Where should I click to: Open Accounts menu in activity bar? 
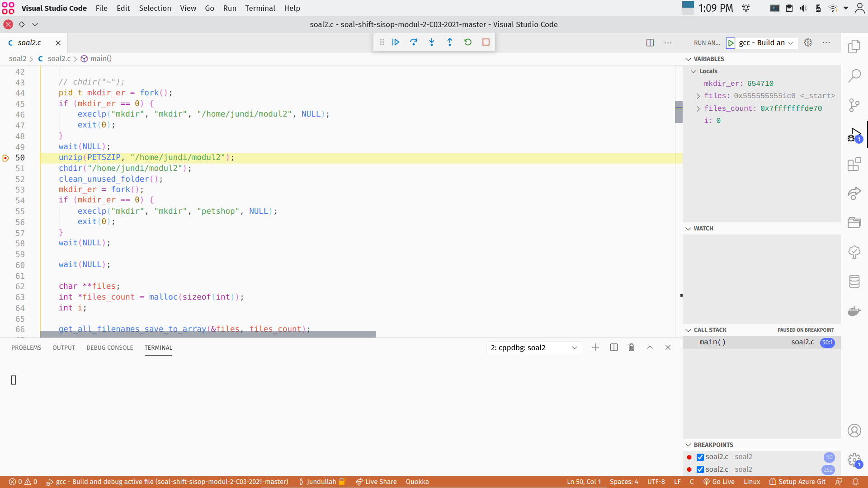854,431
